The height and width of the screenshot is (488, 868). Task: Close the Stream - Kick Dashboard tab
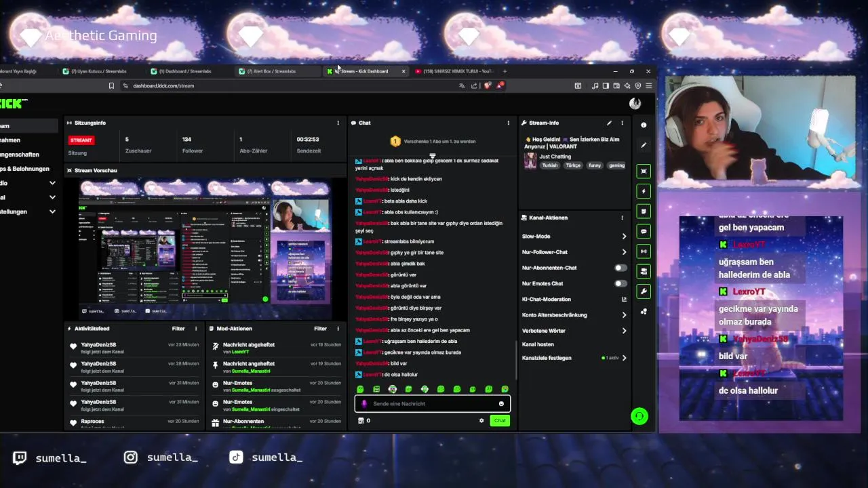(403, 71)
